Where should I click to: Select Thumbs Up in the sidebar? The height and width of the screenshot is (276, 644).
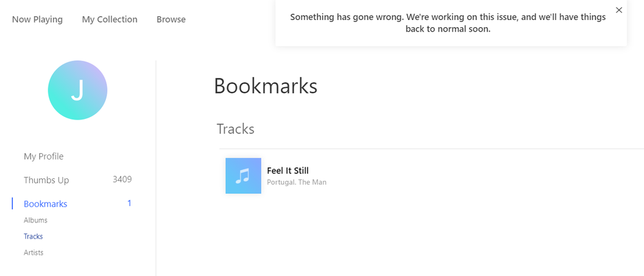pyautogui.click(x=46, y=180)
